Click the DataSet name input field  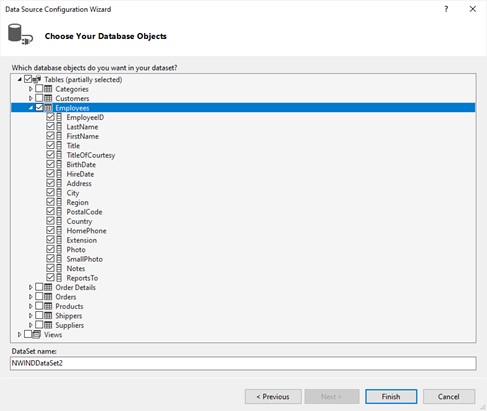[x=243, y=363]
